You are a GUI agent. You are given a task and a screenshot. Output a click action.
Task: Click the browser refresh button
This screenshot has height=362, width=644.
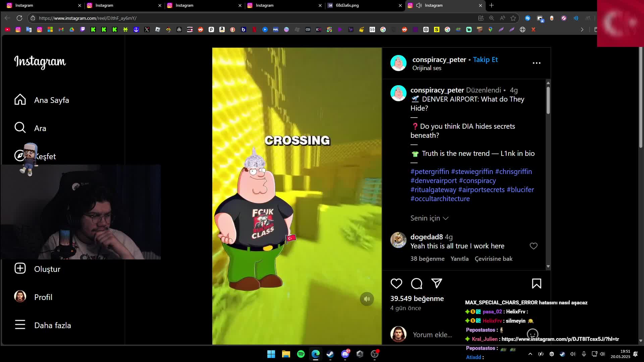[x=19, y=18]
